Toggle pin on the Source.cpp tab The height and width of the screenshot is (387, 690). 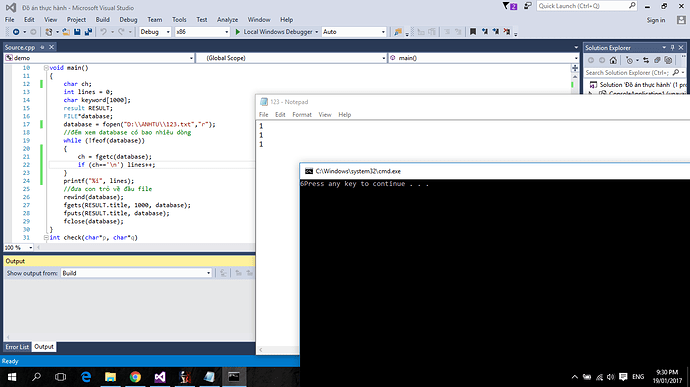point(42,47)
